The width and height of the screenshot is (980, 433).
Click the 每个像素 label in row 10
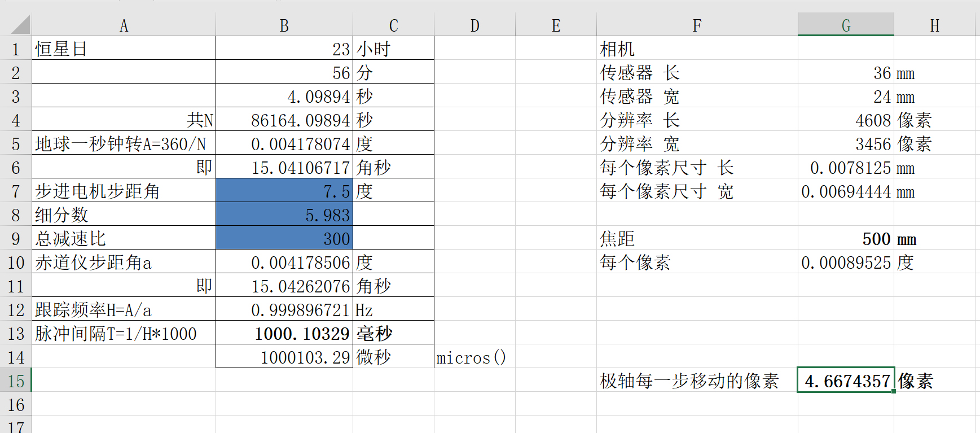click(x=697, y=262)
